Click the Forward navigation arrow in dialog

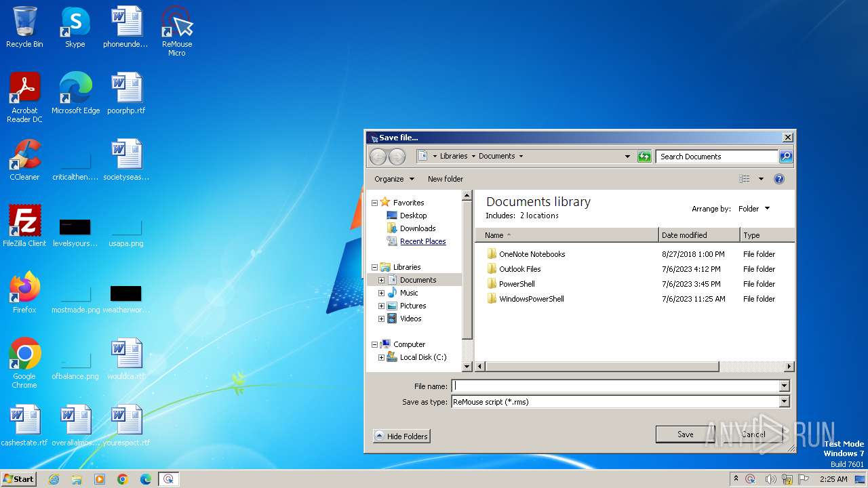(x=397, y=157)
